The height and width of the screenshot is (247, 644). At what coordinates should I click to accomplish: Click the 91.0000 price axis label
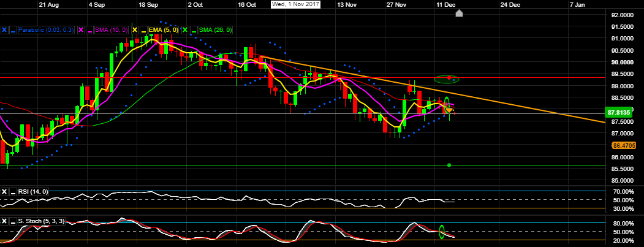[622, 39]
